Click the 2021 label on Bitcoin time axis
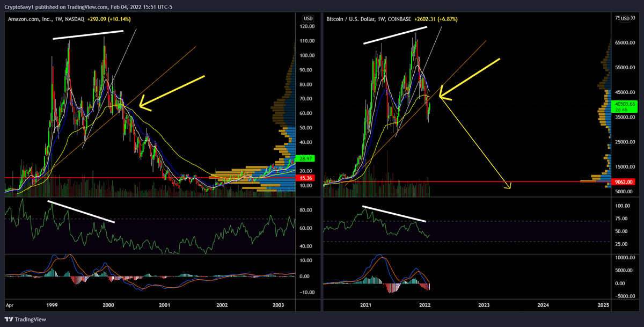 [365, 305]
